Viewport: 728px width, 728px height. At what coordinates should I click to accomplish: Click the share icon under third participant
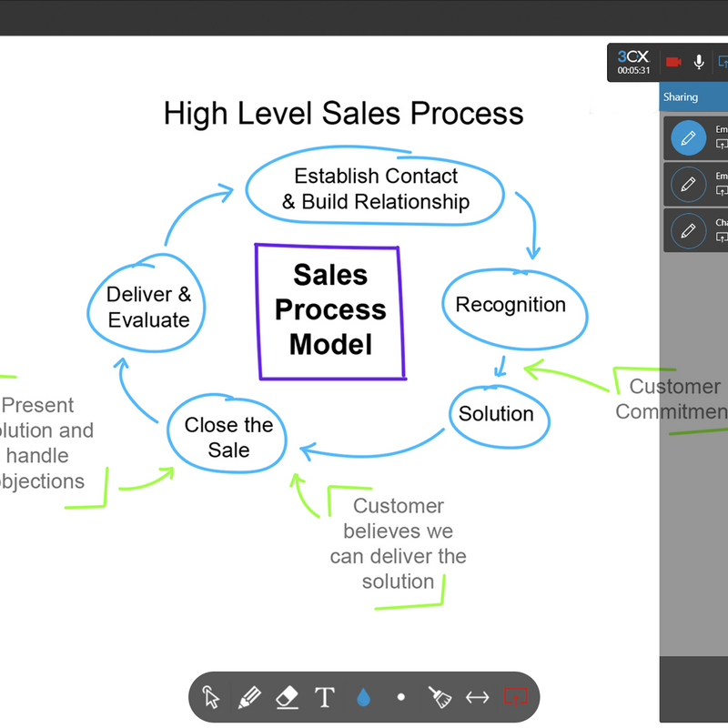pyautogui.click(x=723, y=238)
